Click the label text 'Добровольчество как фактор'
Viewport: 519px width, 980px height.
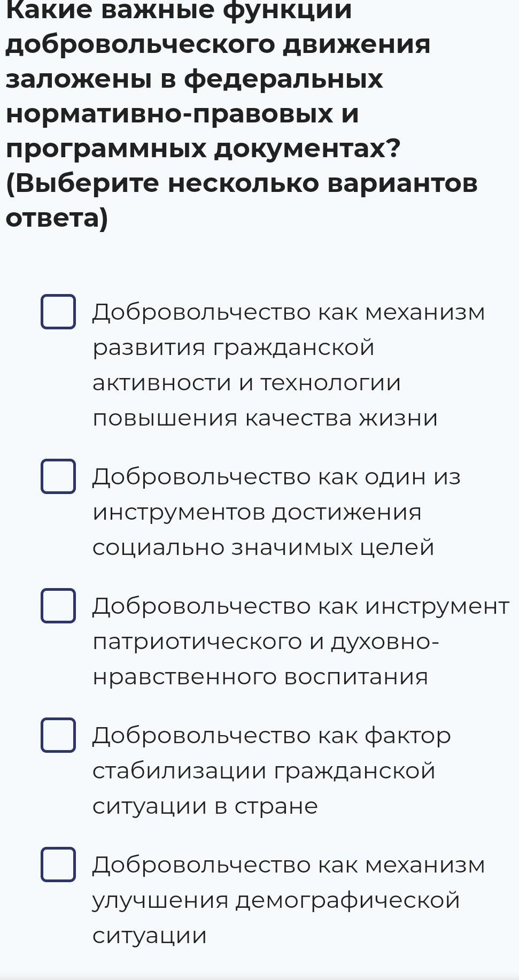272,736
